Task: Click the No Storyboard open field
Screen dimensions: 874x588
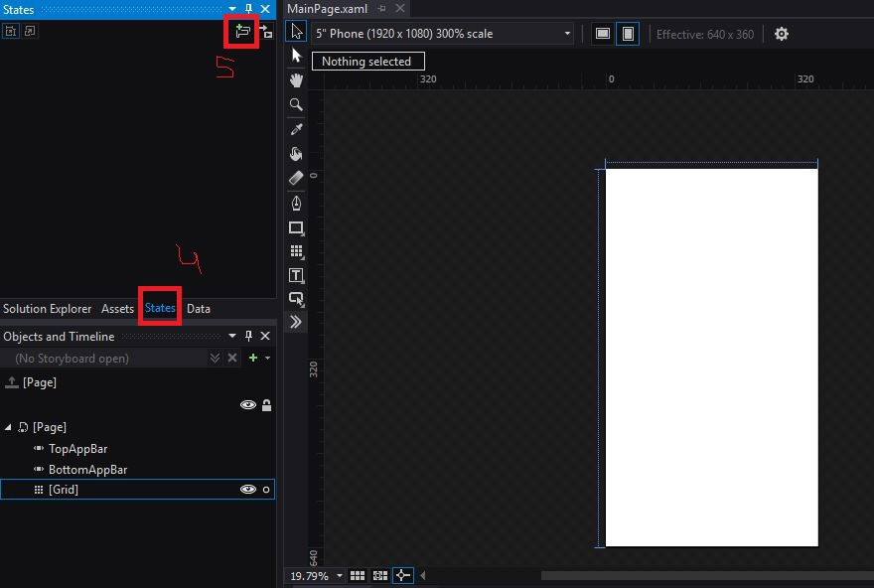Action: [x=104, y=358]
